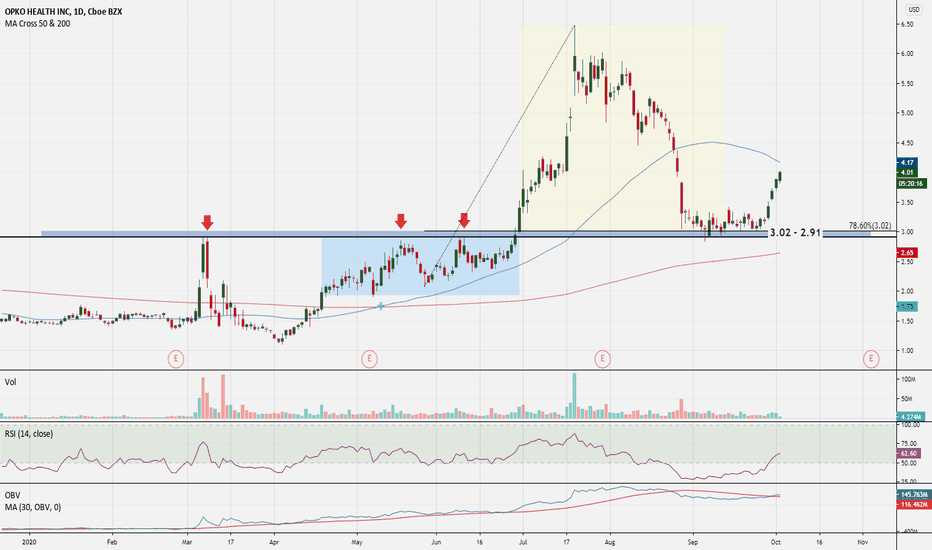Open the earnings marker before March
This screenshot has height=550, width=932.
point(175,359)
